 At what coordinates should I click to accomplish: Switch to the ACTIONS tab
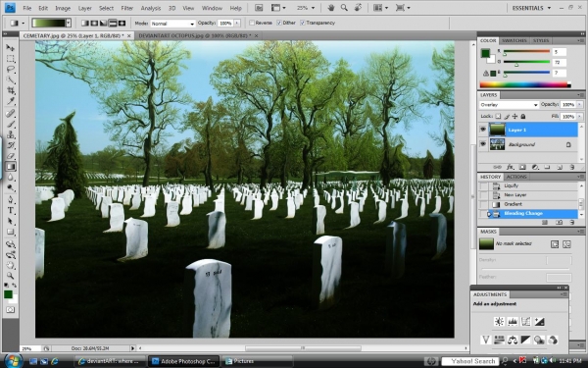pyautogui.click(x=516, y=177)
